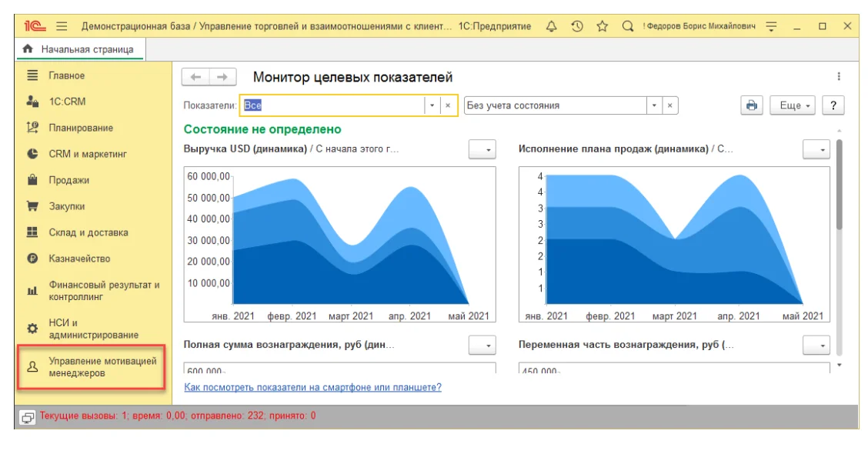
Task: Open the Продажи section
Action: pos(68,181)
